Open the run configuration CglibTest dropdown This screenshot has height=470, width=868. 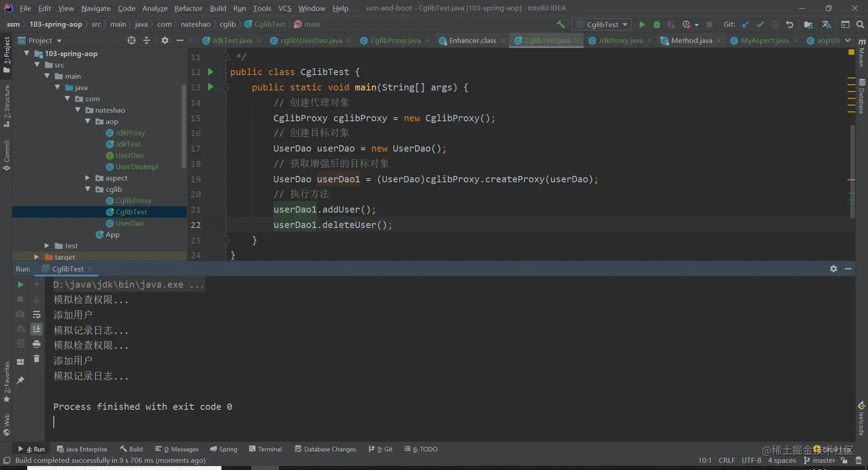(603, 24)
